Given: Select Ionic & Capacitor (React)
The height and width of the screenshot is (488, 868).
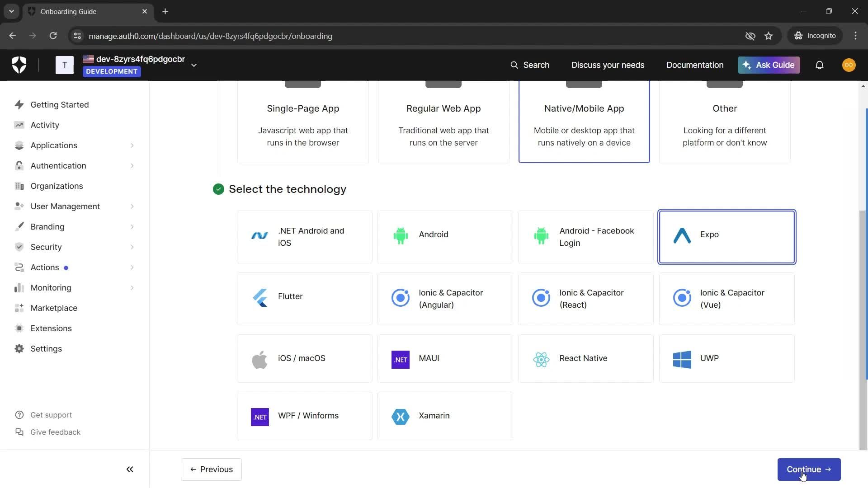Looking at the screenshot, I should [586, 299].
